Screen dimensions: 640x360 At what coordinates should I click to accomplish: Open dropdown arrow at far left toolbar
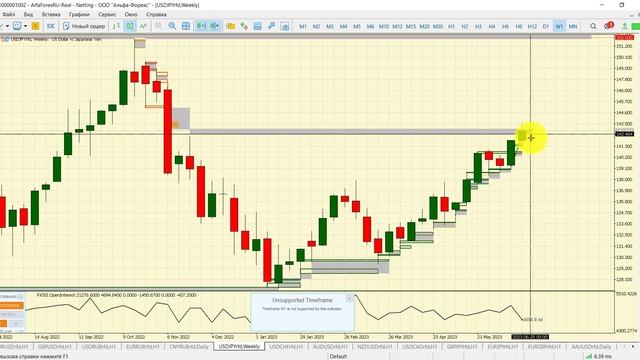[7, 26]
